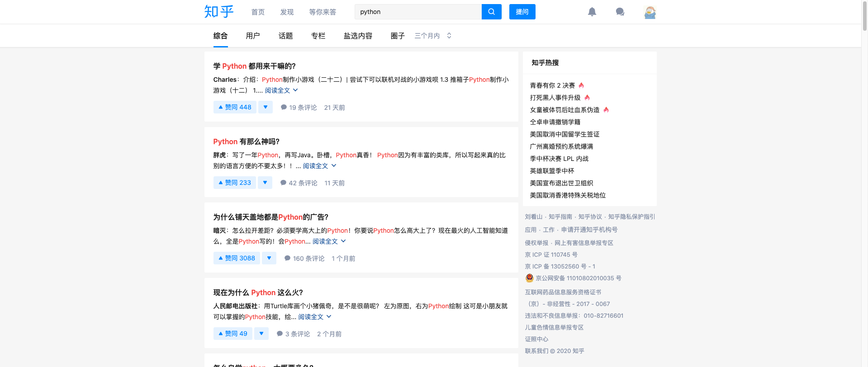Go to 首页 home
The height and width of the screenshot is (367, 868).
pyautogui.click(x=258, y=12)
